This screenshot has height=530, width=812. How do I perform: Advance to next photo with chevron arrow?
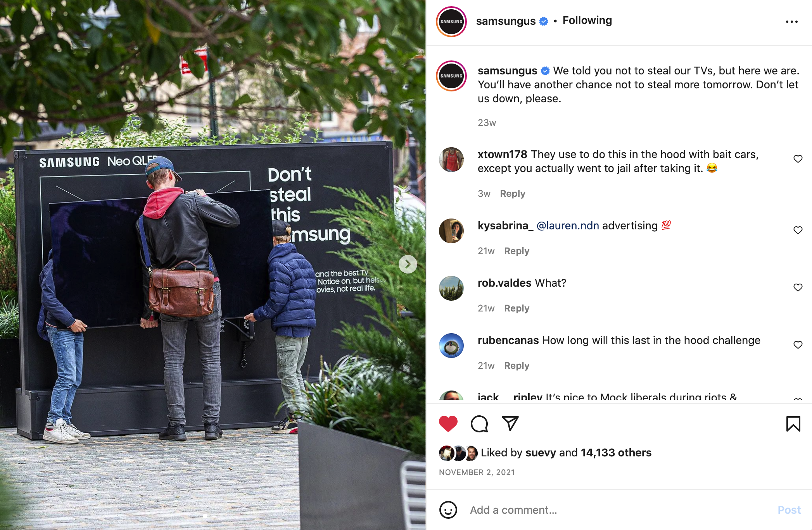(x=408, y=264)
